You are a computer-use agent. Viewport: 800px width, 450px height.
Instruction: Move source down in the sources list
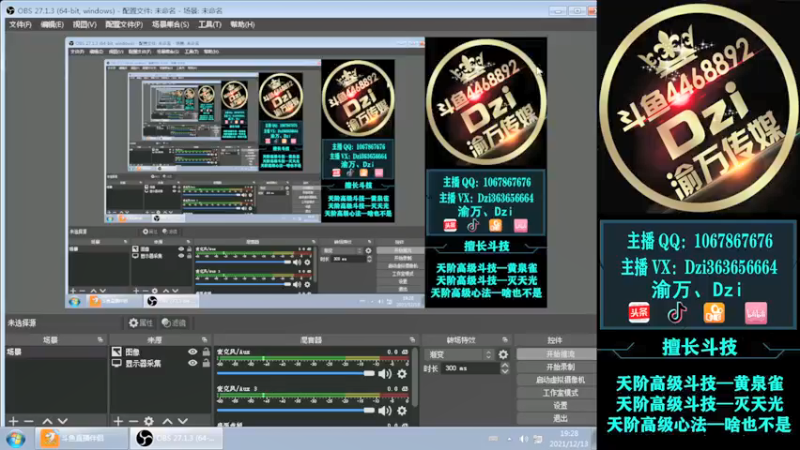(x=183, y=421)
